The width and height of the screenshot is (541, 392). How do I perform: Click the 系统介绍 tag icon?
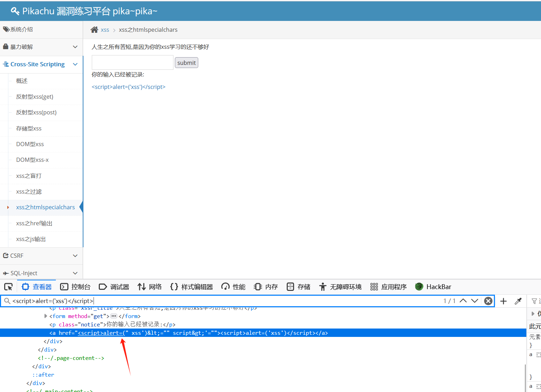[x=6, y=29]
